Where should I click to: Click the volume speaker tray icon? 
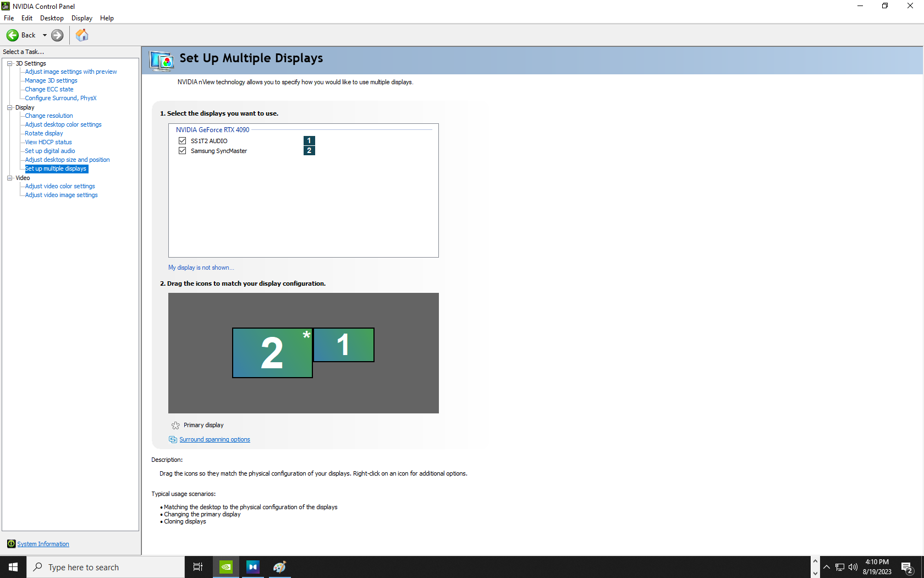click(853, 567)
